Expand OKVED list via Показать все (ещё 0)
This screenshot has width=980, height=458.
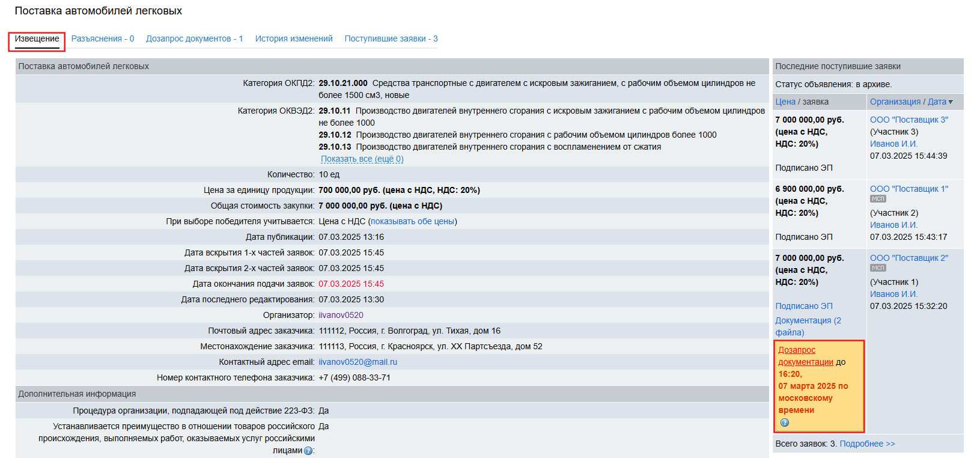click(x=362, y=159)
